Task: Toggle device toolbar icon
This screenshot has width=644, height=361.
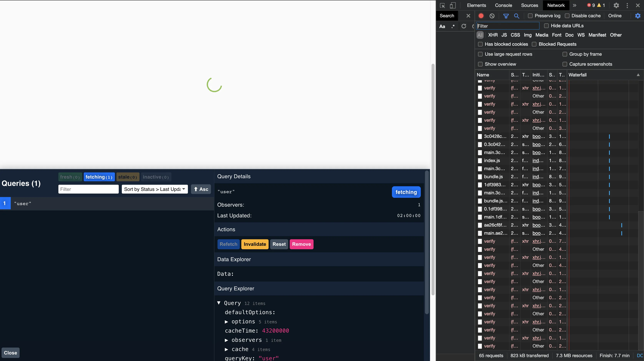Action: [453, 6]
